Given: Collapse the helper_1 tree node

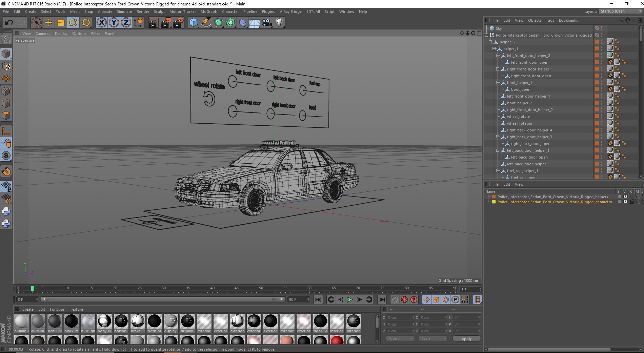Looking at the screenshot, I should pos(494,49).
